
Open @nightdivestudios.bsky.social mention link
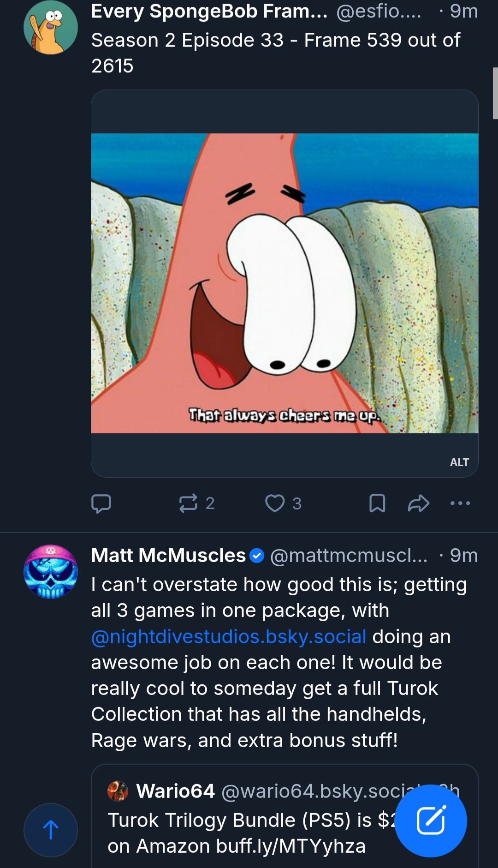pyautogui.click(x=229, y=637)
